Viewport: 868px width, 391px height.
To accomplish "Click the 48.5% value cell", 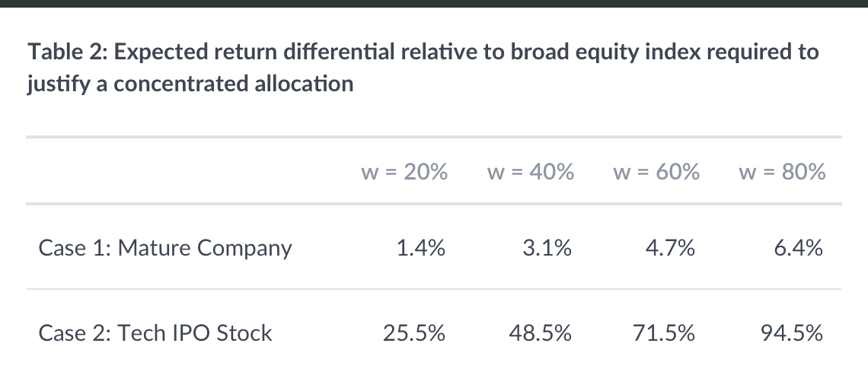I will 542,332.
